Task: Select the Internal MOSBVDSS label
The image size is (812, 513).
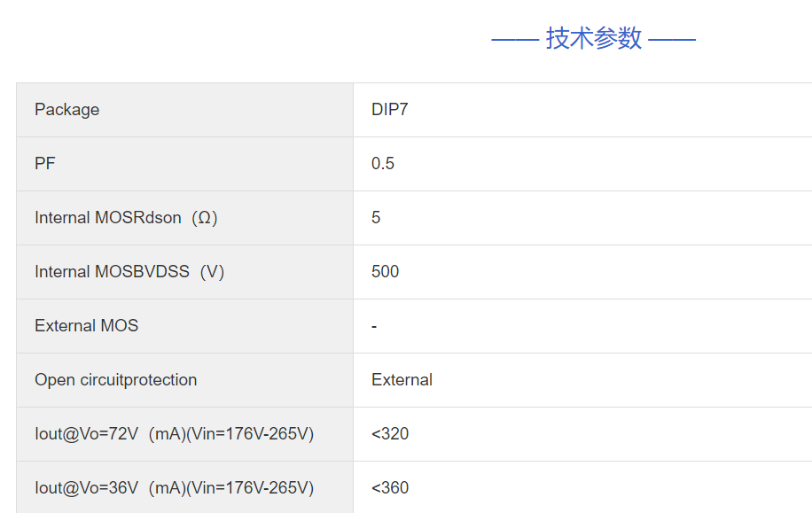Action: [112, 272]
